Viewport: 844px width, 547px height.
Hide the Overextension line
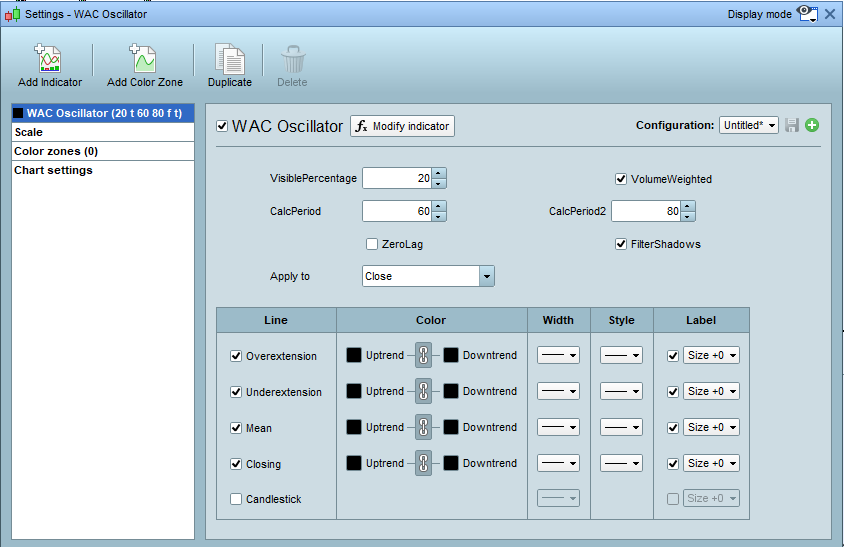pyautogui.click(x=236, y=356)
